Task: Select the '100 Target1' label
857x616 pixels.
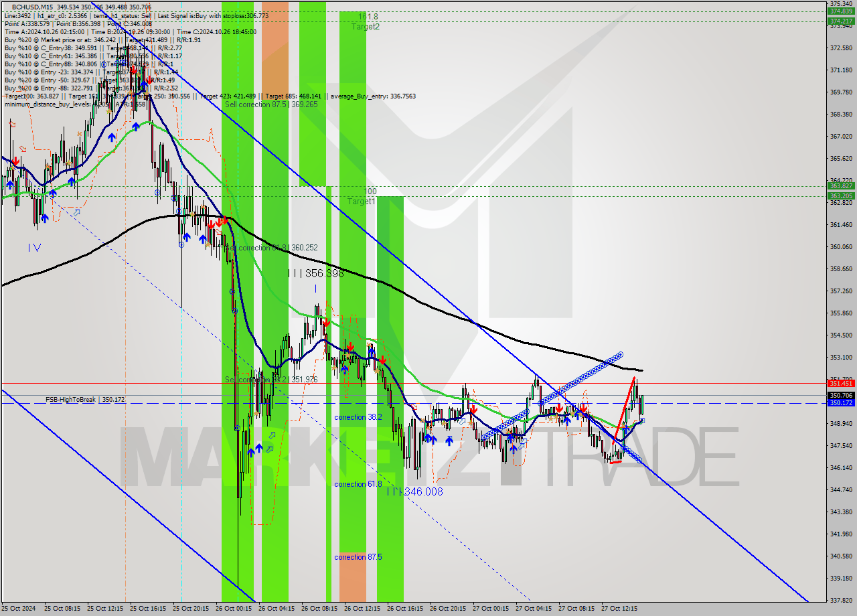Action: (362, 196)
